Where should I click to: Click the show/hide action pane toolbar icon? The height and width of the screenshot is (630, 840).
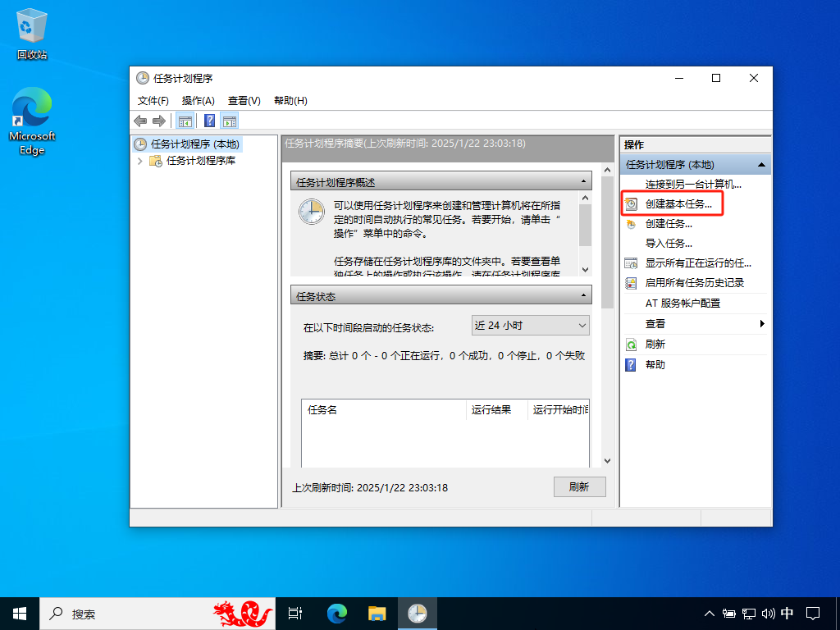229,121
